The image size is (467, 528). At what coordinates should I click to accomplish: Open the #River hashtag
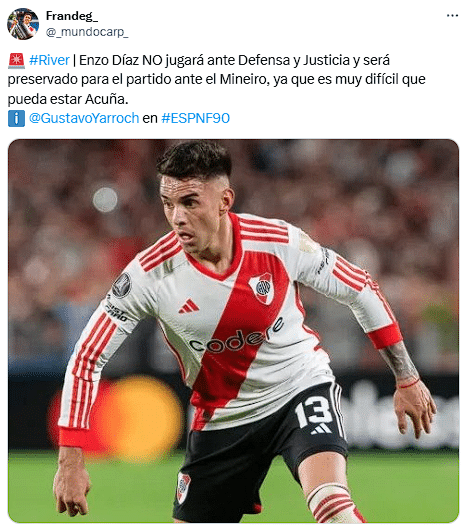click(49, 60)
